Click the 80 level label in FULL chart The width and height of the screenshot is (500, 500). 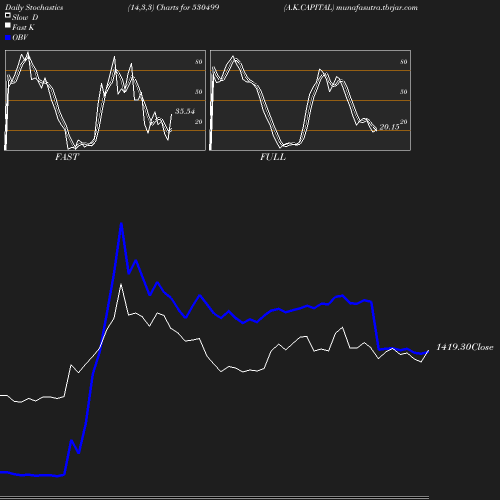point(404,62)
